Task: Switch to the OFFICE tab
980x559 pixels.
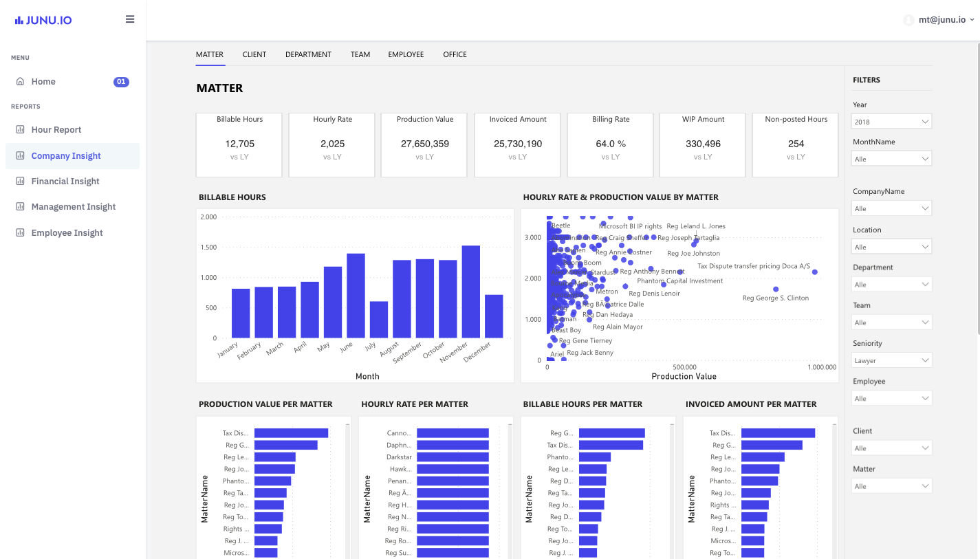Action: pos(455,54)
